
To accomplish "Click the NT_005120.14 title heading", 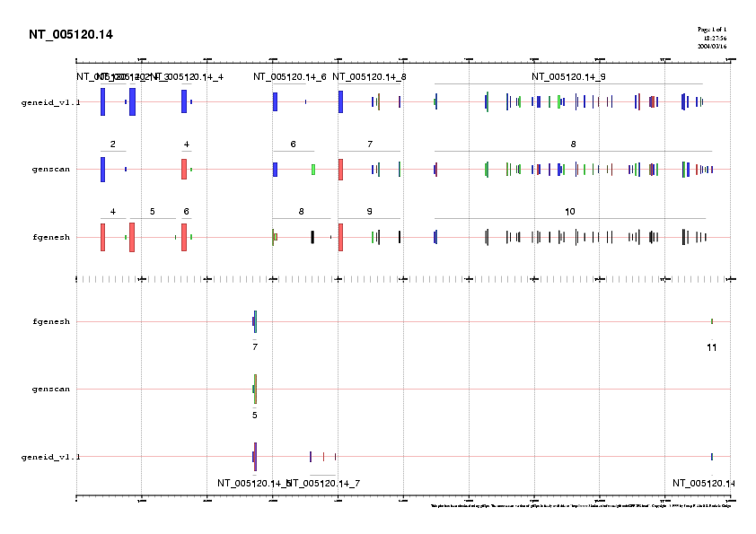I will (71, 35).
